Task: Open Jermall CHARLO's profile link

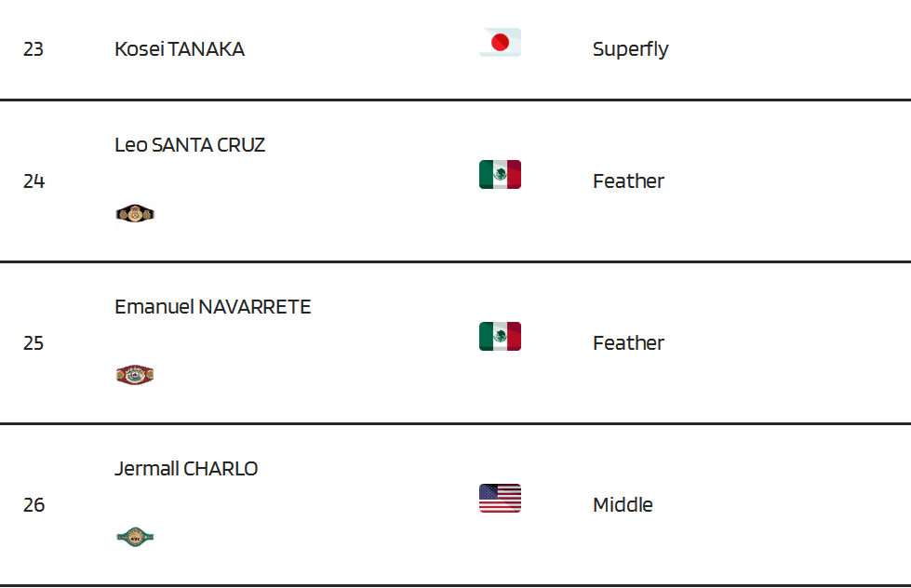Action: 186,468
